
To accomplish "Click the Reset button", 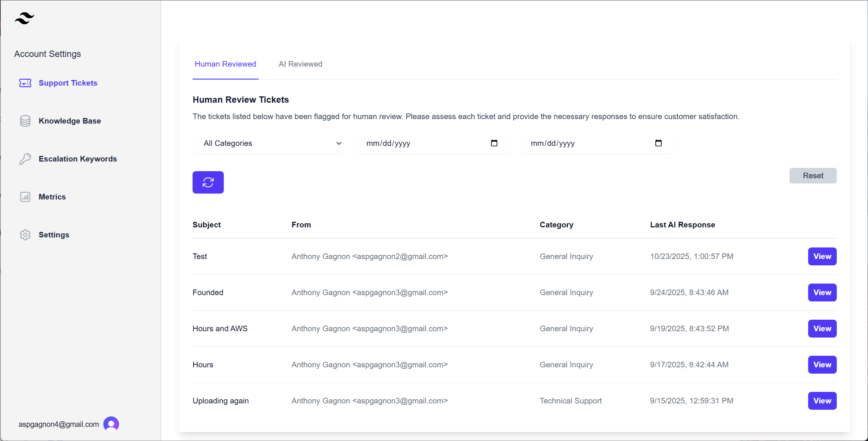I will [x=813, y=176].
